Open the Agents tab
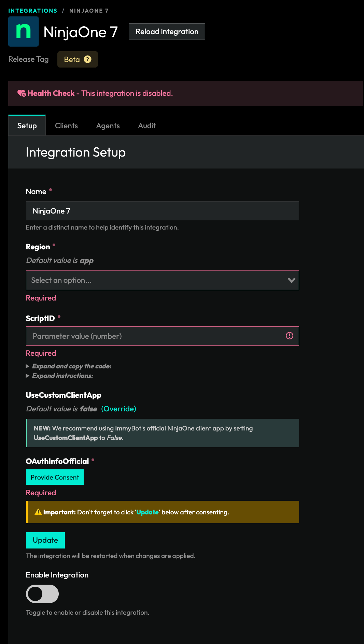 (x=108, y=126)
